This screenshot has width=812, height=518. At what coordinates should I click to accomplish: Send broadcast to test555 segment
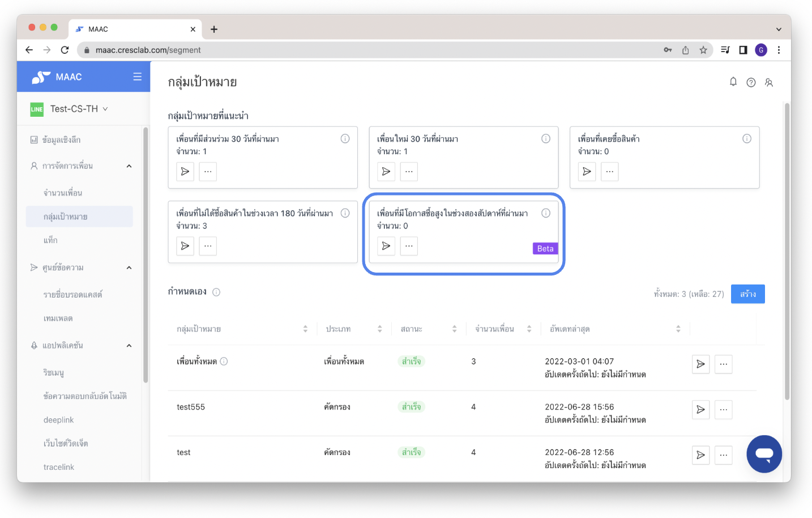coord(700,409)
